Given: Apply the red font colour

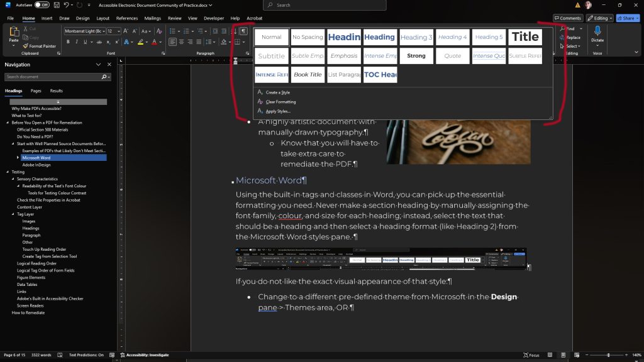Looking at the screenshot, I should [155, 42].
